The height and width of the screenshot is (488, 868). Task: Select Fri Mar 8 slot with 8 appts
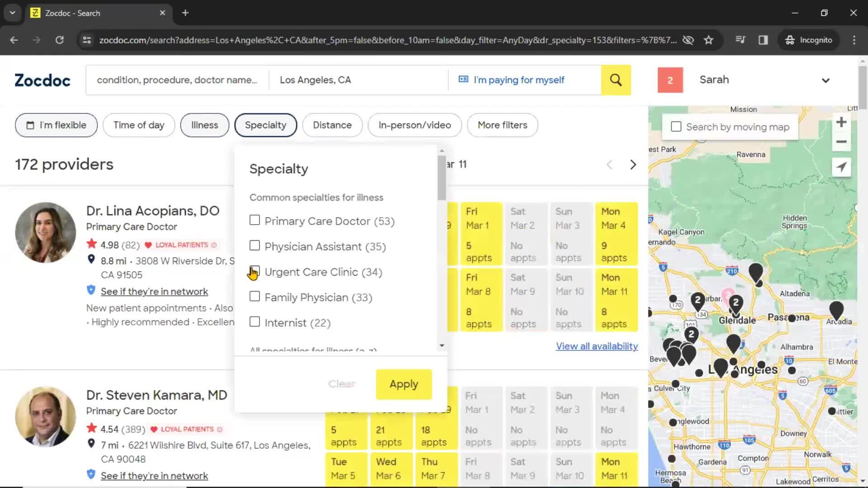(481, 300)
